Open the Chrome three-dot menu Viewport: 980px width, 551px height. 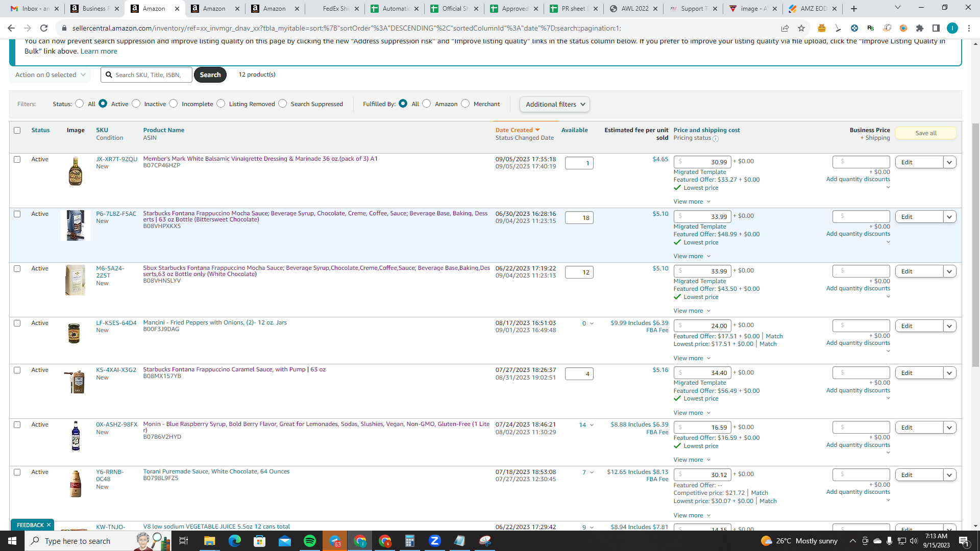(969, 28)
